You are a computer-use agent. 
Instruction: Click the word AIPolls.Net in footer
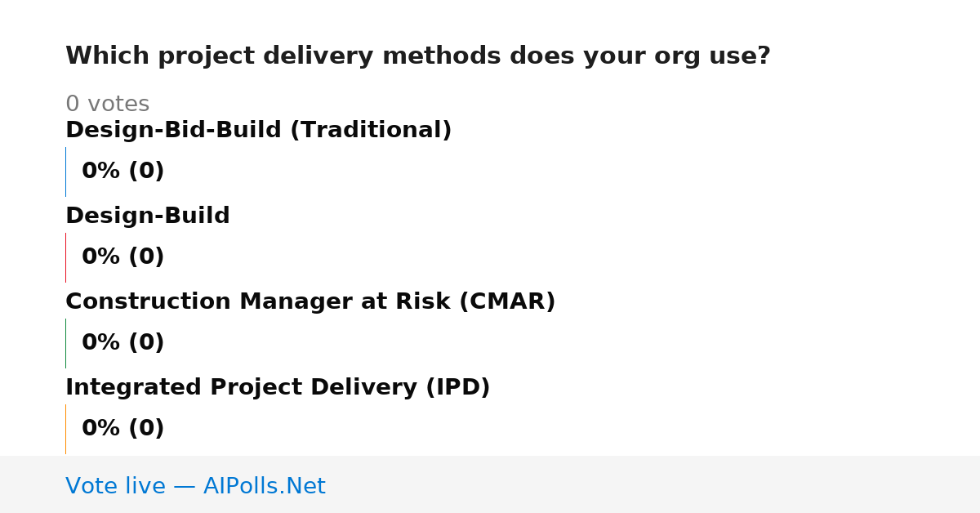click(x=265, y=486)
